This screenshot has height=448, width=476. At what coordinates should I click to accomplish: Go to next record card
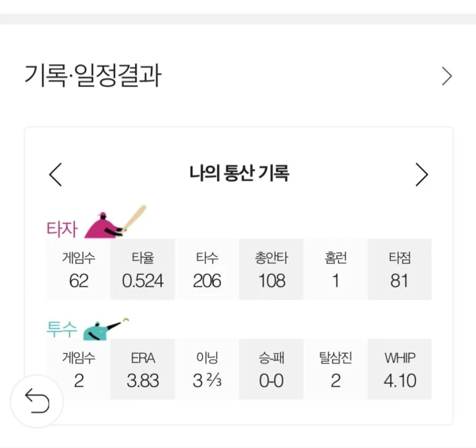coord(421,174)
